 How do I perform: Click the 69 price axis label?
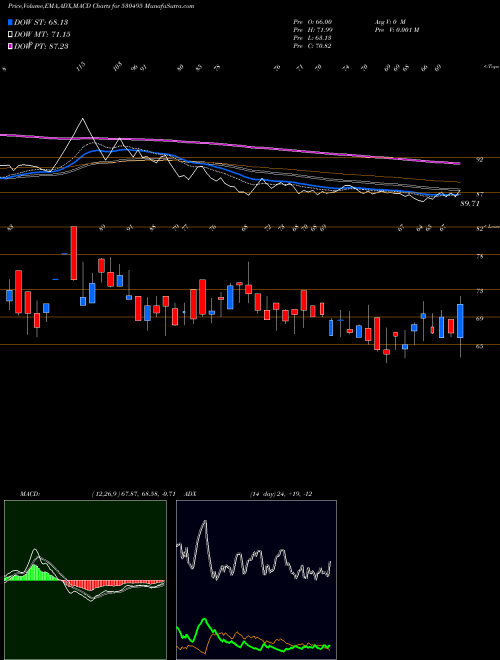point(480,319)
